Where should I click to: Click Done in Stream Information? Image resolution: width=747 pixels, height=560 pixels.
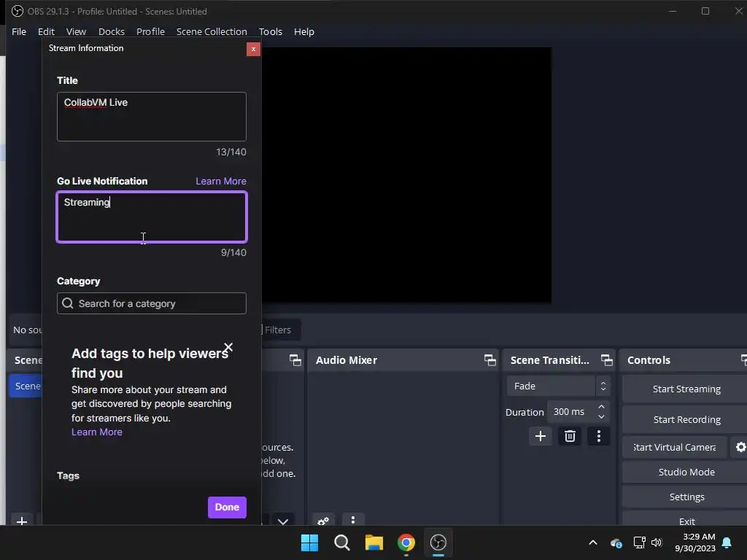[227, 507]
